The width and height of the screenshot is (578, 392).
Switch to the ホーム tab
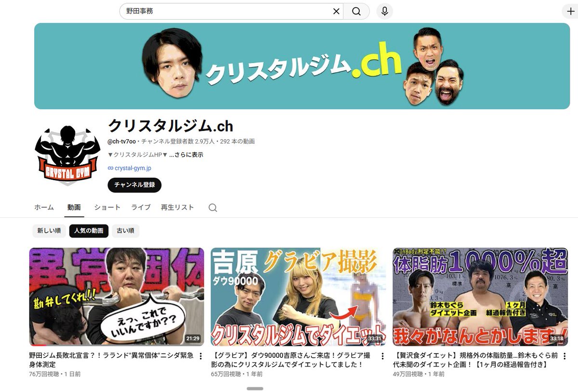tap(44, 208)
